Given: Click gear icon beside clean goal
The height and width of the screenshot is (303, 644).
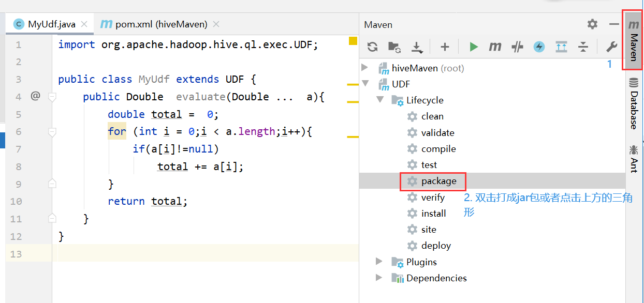Looking at the screenshot, I should (x=412, y=116).
